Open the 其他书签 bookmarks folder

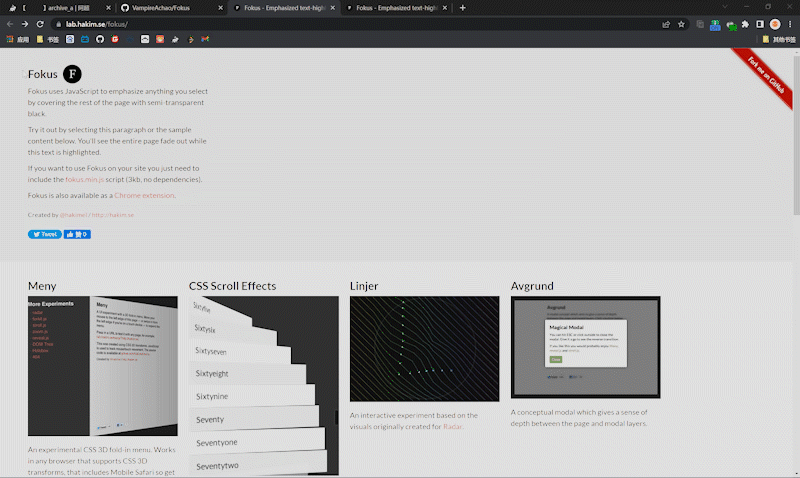[x=778, y=39]
